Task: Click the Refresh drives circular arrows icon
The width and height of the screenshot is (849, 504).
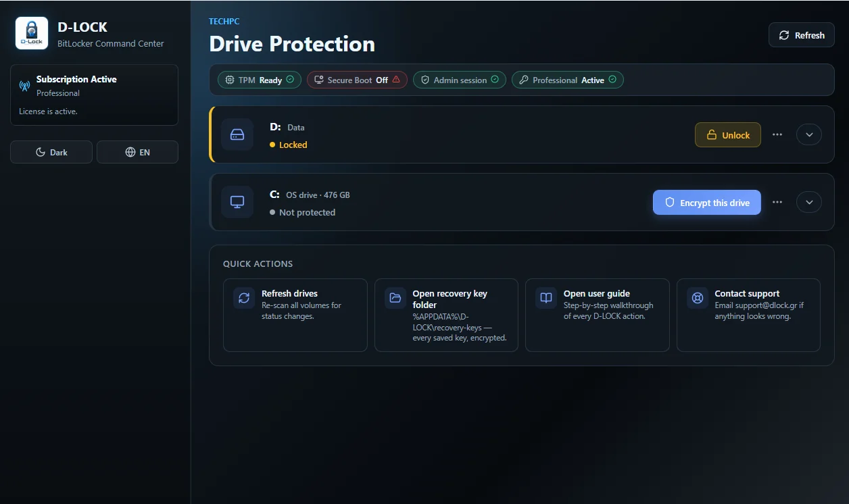Action: 244,298
